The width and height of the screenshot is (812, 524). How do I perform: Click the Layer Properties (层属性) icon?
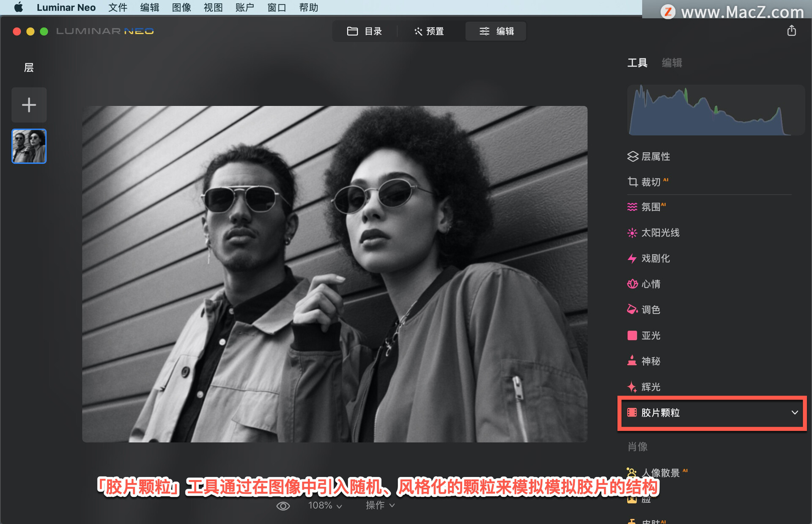pos(632,156)
